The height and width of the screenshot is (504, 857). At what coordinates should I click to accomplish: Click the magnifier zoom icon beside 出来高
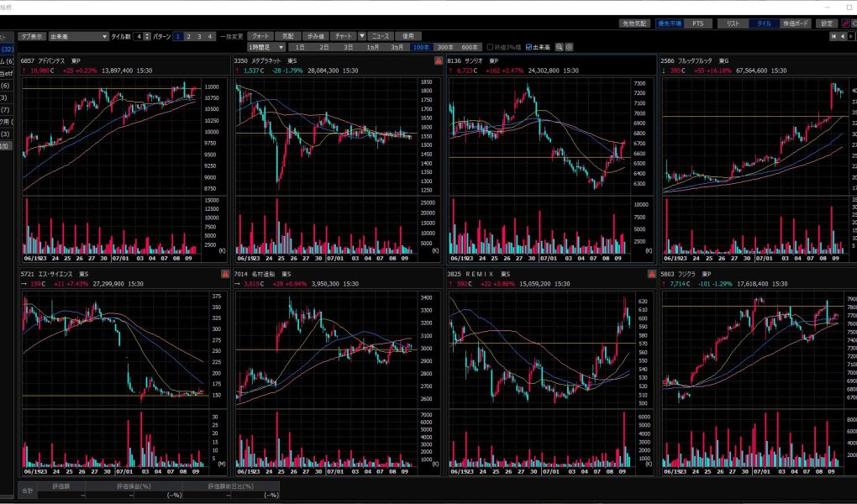560,47
